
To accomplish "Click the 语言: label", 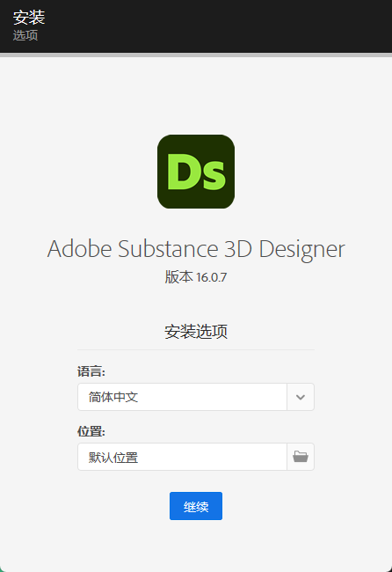I will (91, 371).
